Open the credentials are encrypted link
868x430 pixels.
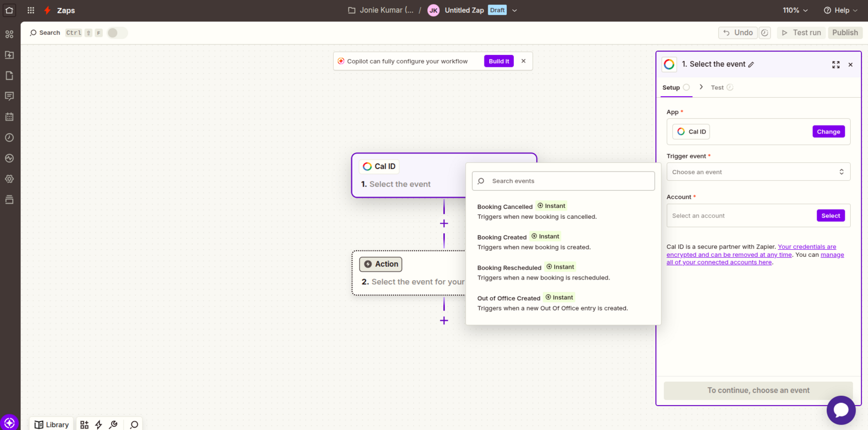(751, 250)
